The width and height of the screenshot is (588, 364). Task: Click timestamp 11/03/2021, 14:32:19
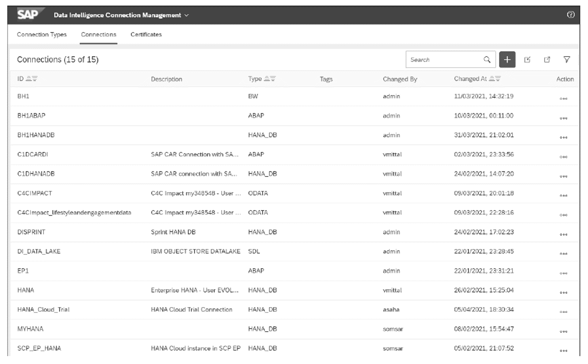[483, 96]
